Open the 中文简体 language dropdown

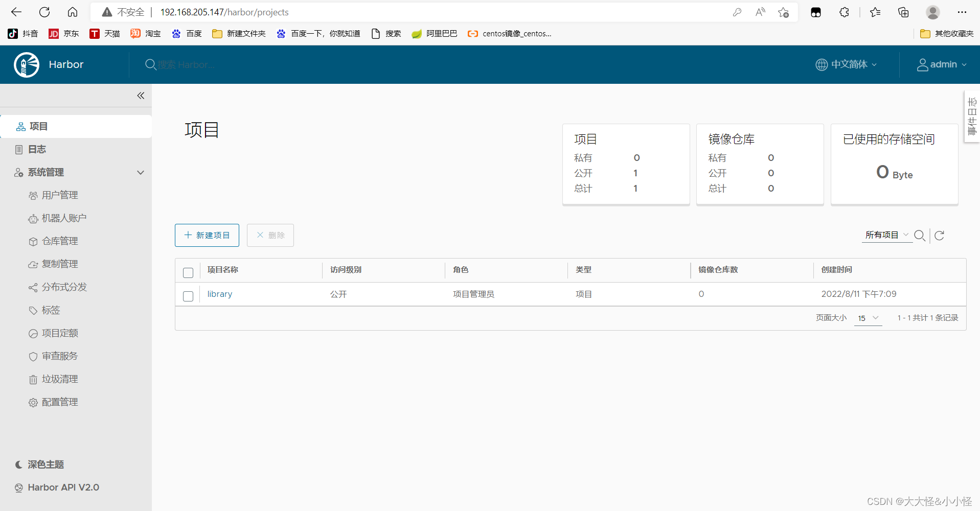(847, 64)
